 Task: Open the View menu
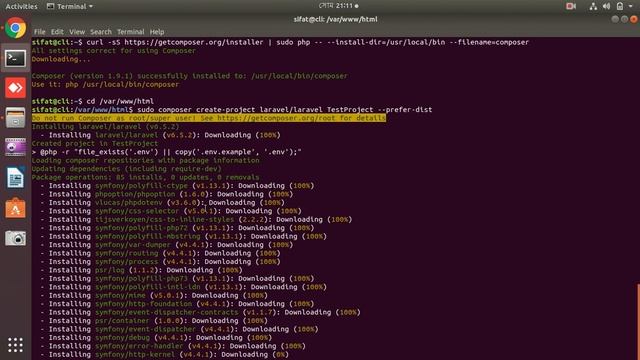tap(77, 32)
